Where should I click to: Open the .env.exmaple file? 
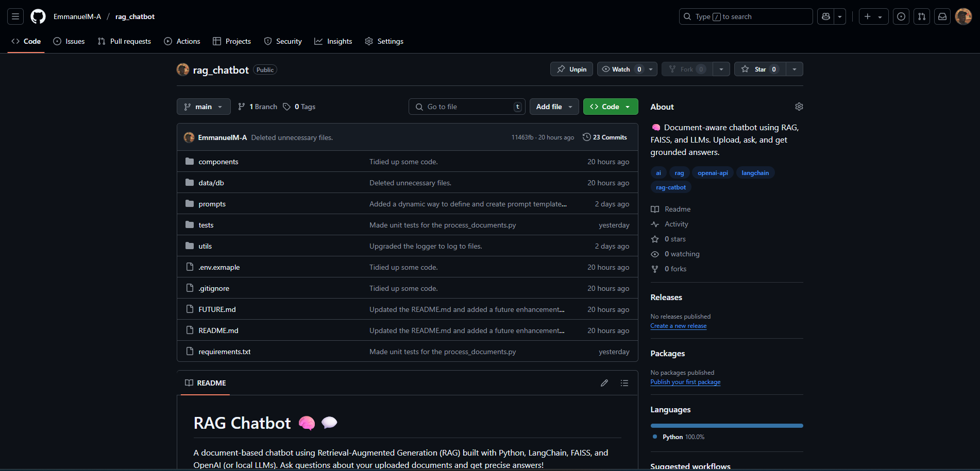[x=219, y=267]
